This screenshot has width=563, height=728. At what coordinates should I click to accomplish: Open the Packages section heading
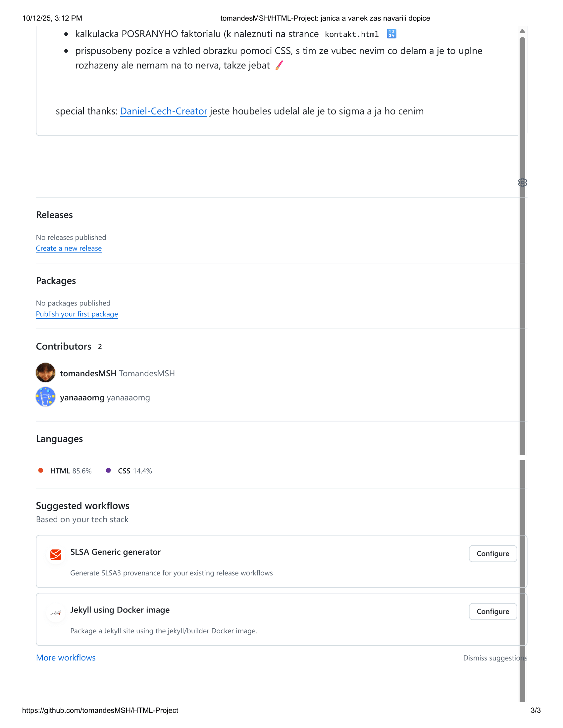pyautogui.click(x=56, y=281)
